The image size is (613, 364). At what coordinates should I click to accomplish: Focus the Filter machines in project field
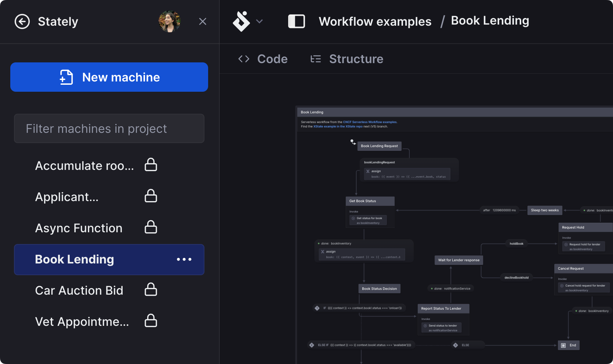(109, 128)
